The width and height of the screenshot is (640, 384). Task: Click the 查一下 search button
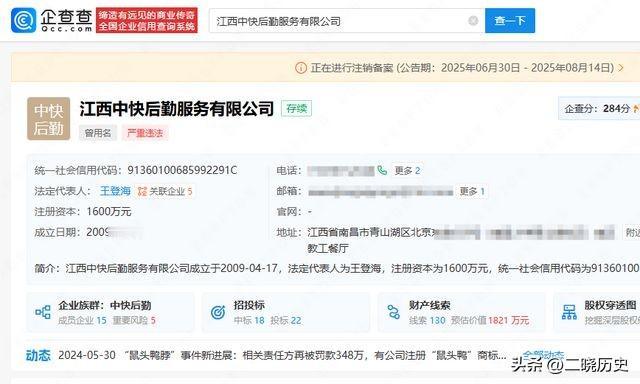tap(510, 20)
